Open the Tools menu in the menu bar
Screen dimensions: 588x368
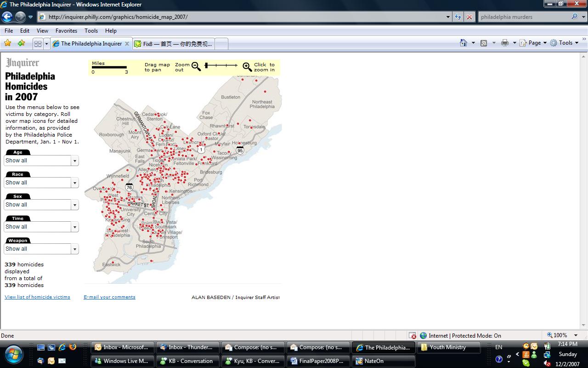91,31
